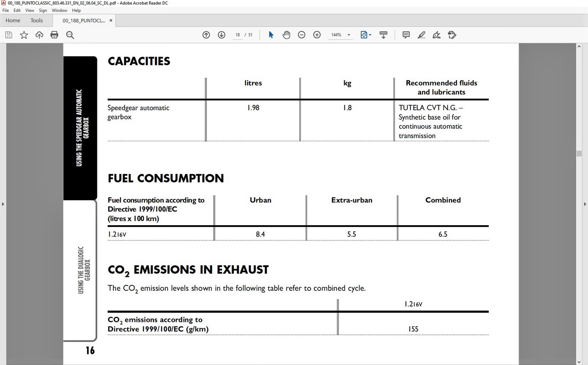Select the highlighter pen tool
Viewport: 588px width, 365px height.
(x=422, y=35)
